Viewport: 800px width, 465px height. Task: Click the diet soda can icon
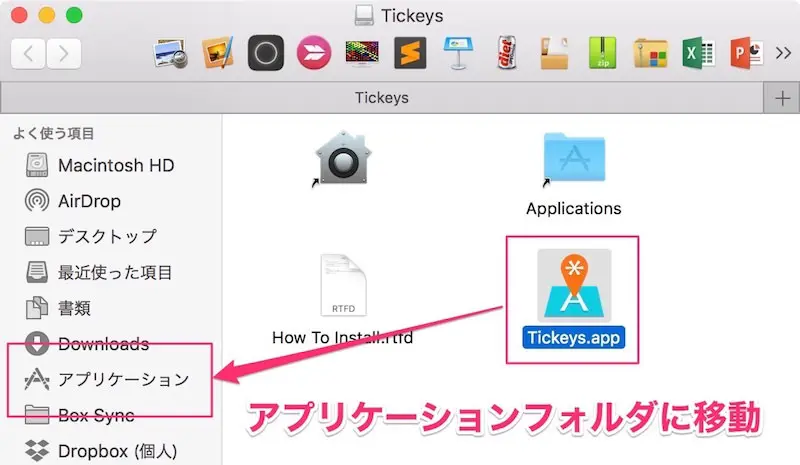tap(506, 53)
